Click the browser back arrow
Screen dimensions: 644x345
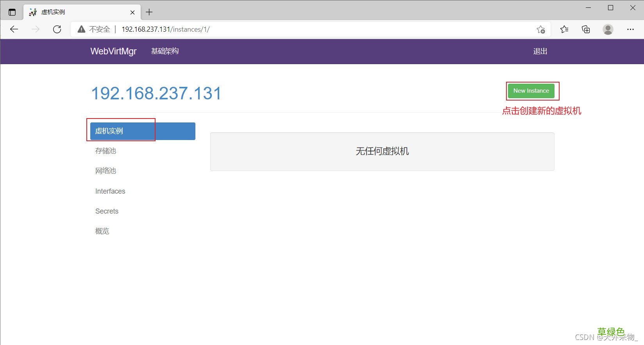click(x=14, y=29)
